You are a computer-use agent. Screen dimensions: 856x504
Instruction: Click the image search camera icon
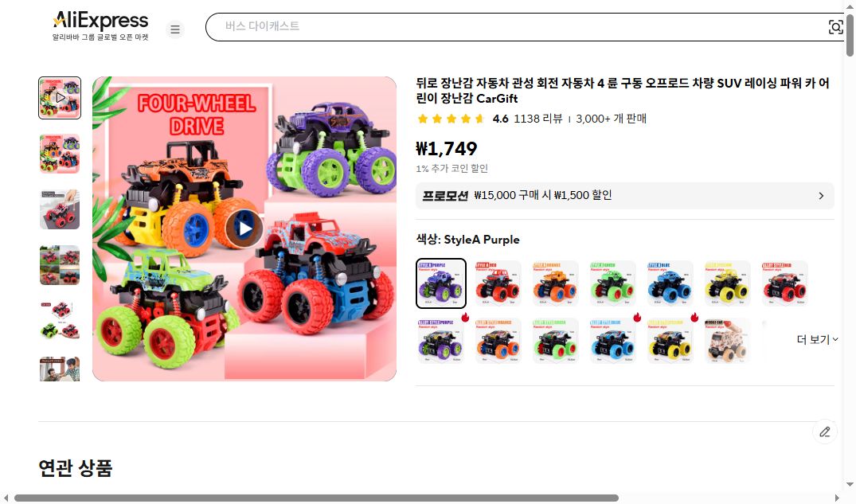(x=835, y=27)
